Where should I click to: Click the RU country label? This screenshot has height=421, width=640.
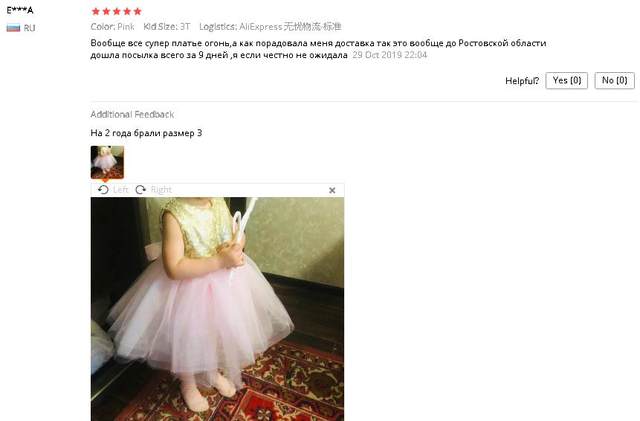(29, 28)
